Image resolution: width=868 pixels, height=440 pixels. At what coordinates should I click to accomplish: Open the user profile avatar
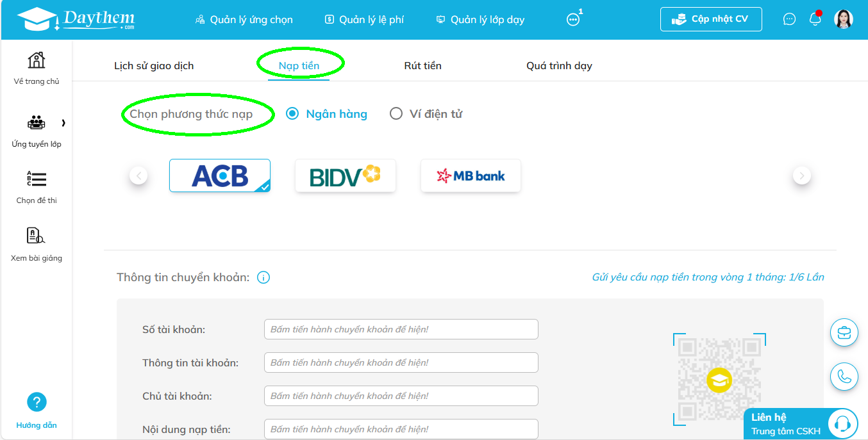[844, 19]
